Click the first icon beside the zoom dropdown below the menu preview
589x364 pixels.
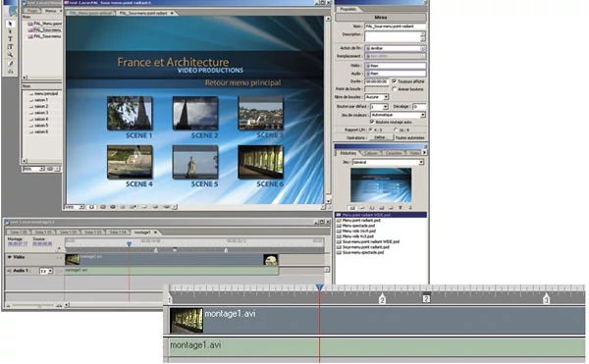[x=91, y=207]
